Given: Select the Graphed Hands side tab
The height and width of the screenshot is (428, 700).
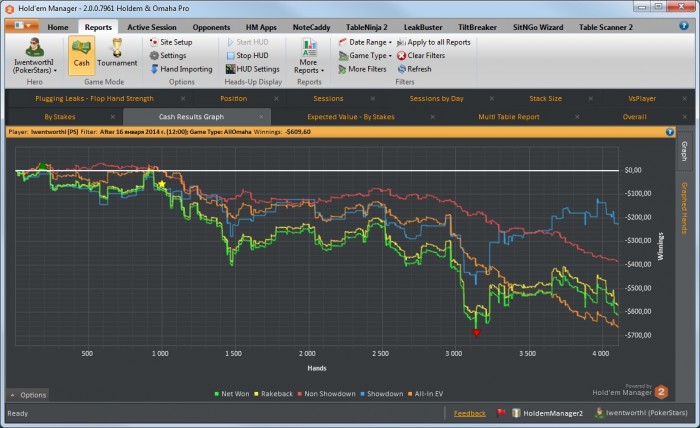Looking at the screenshot, I should (x=683, y=208).
